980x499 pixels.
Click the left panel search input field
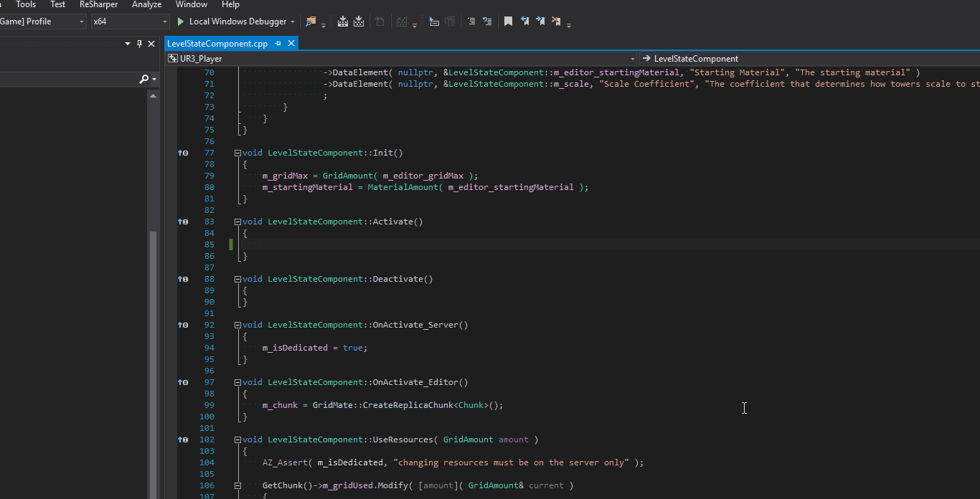68,79
